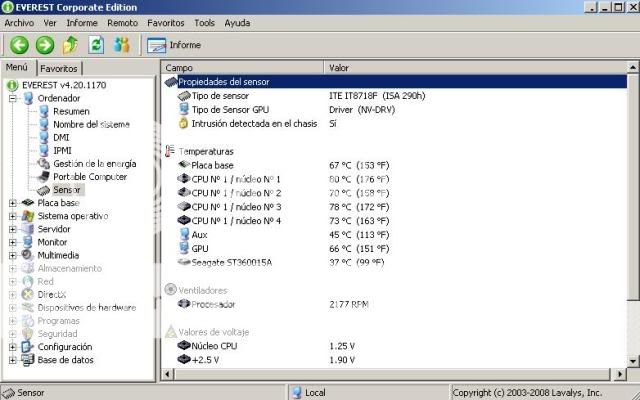Select the Propiedades del sensor header row
640x400 pixels.
tap(395, 82)
